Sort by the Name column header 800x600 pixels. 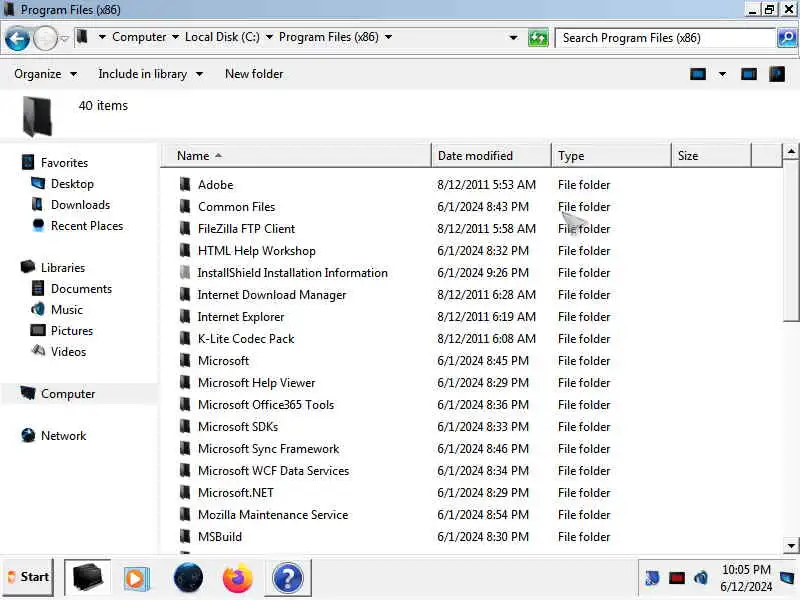pyautogui.click(x=296, y=156)
